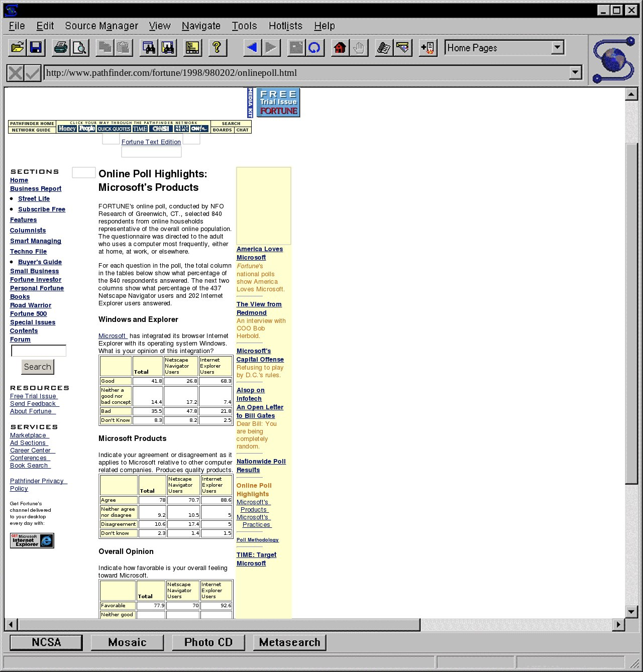Click the Open file folder icon
This screenshot has width=643, height=672.
click(17, 48)
